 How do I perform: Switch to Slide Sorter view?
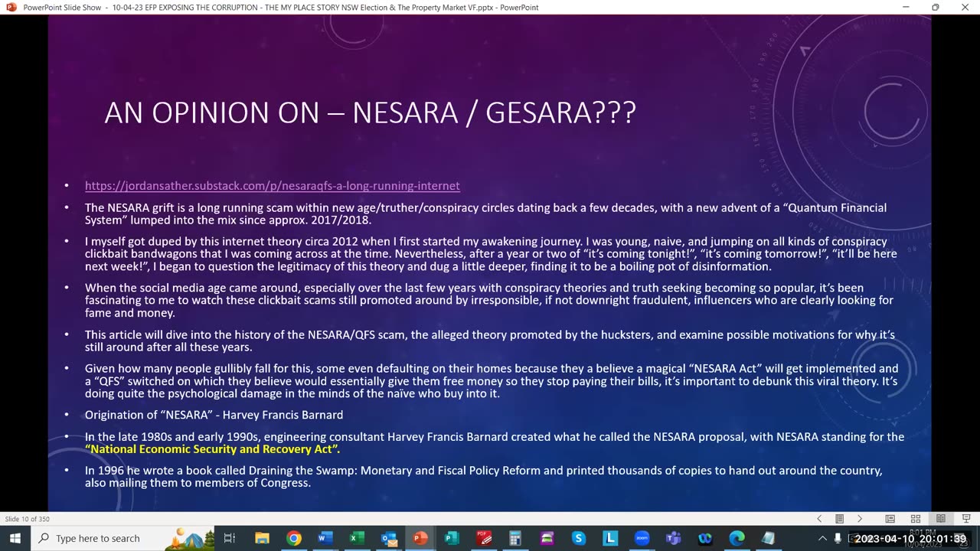pos(915,519)
